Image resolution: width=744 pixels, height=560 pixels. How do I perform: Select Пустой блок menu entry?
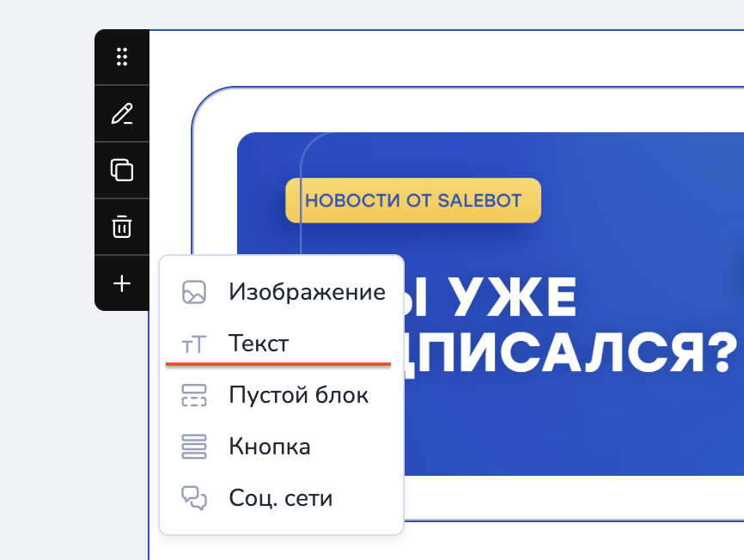pyautogui.click(x=298, y=396)
